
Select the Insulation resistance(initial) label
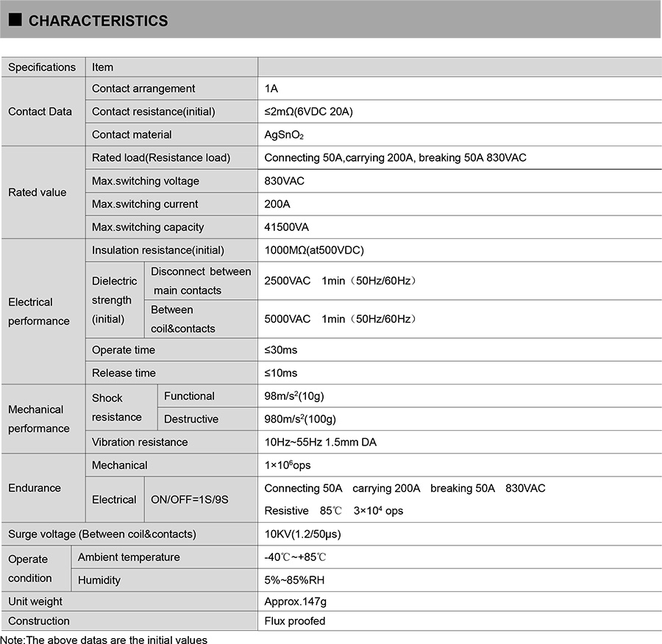pos(158,250)
